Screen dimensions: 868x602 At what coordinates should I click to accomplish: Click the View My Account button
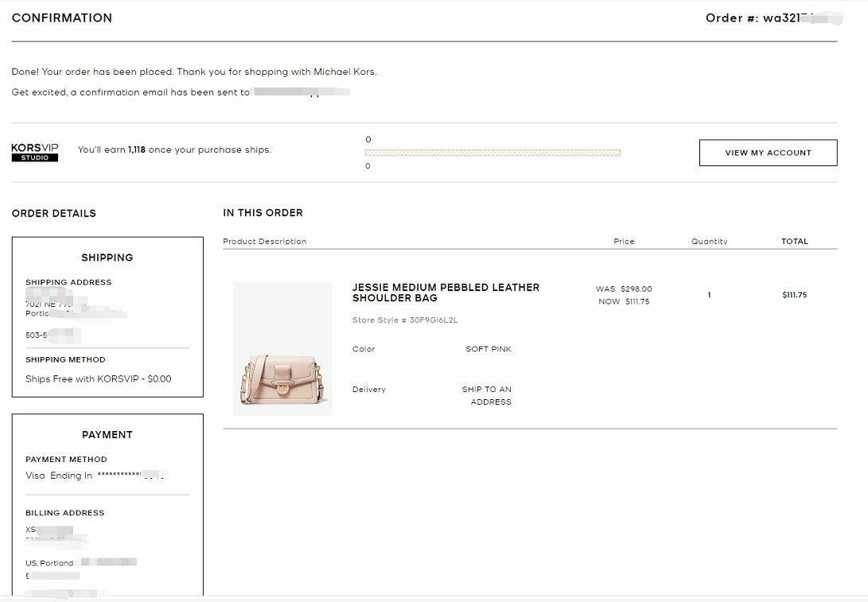768,153
